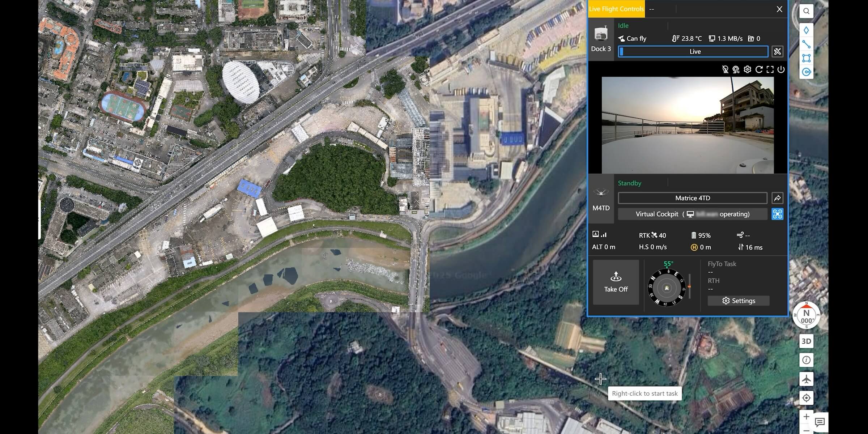Image resolution: width=868 pixels, height=434 pixels.
Task: Turn off livestream with power icon
Action: (x=781, y=69)
